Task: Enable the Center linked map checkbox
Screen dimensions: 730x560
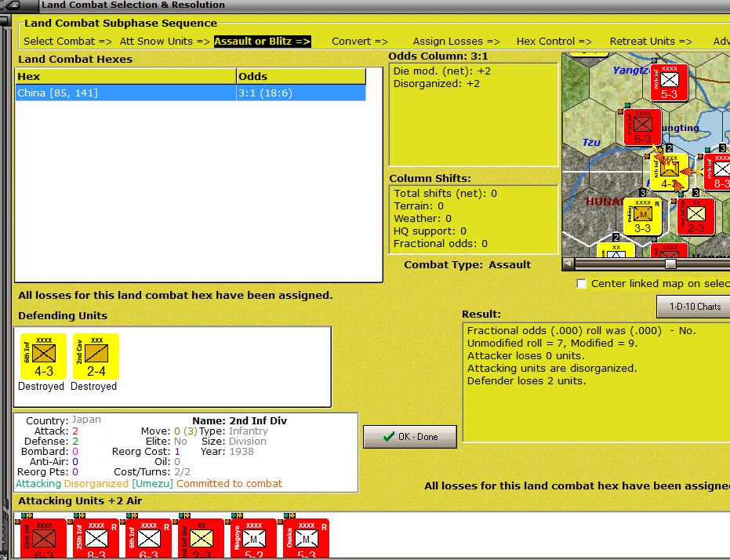Action: coord(582,283)
